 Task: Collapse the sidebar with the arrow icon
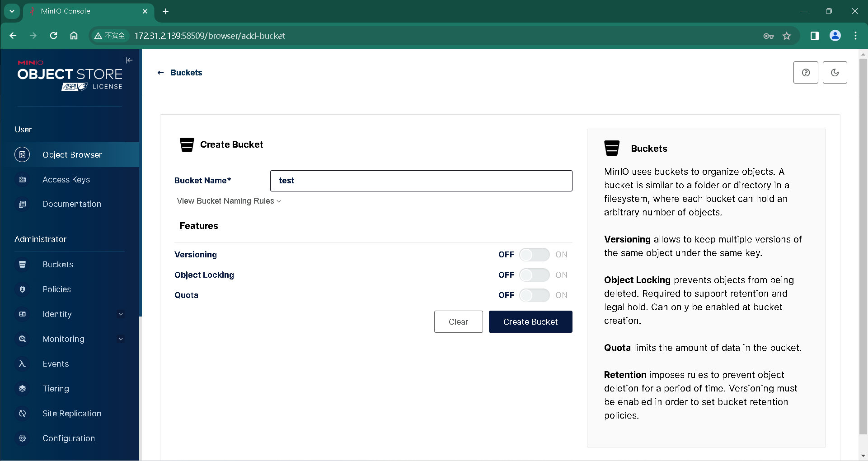129,60
